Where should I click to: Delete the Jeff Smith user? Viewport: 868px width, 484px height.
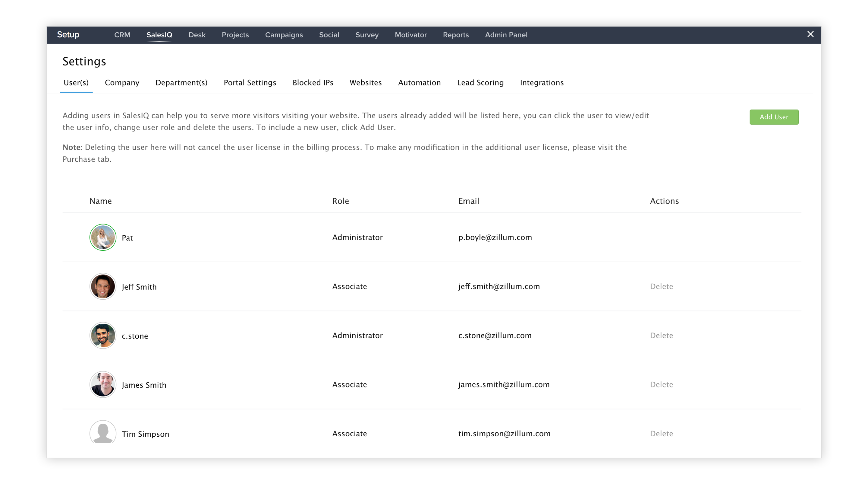point(661,286)
